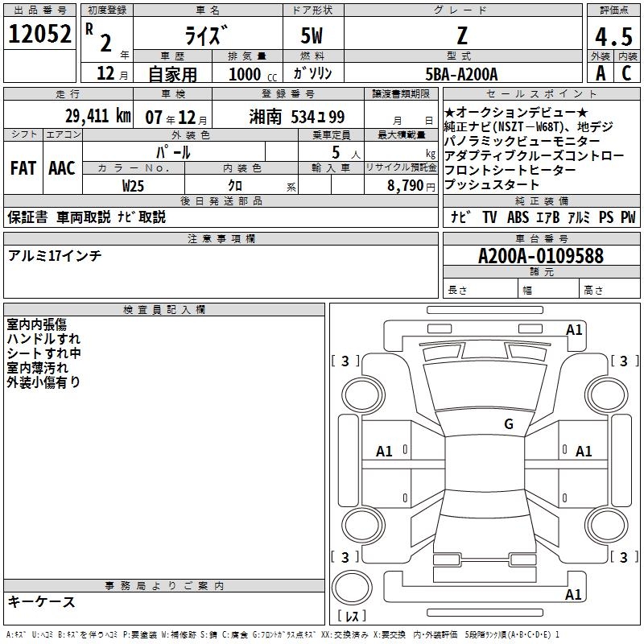The image size is (644, 644).
Task: Click the A1 mark on rear bumper
Action: 573,595
